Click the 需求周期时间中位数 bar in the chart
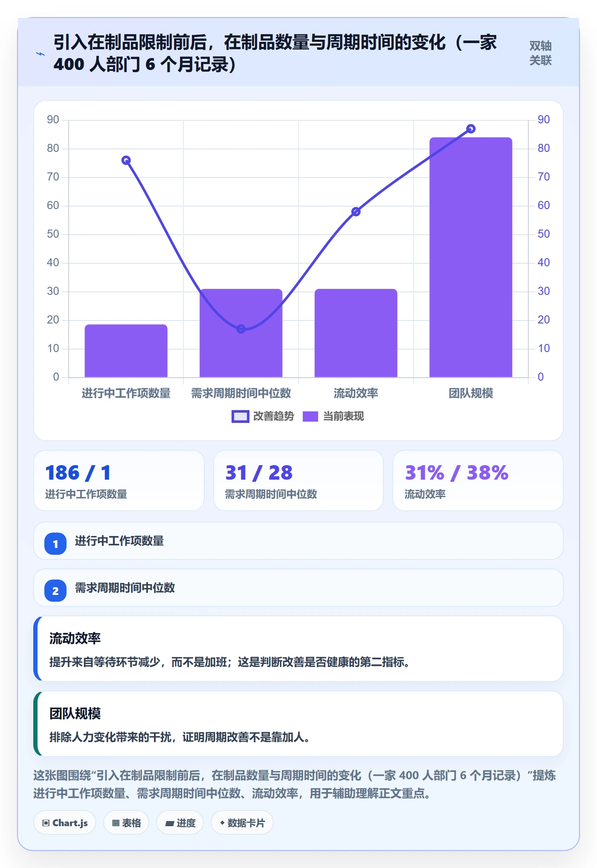The width and height of the screenshot is (597, 868). (241, 333)
